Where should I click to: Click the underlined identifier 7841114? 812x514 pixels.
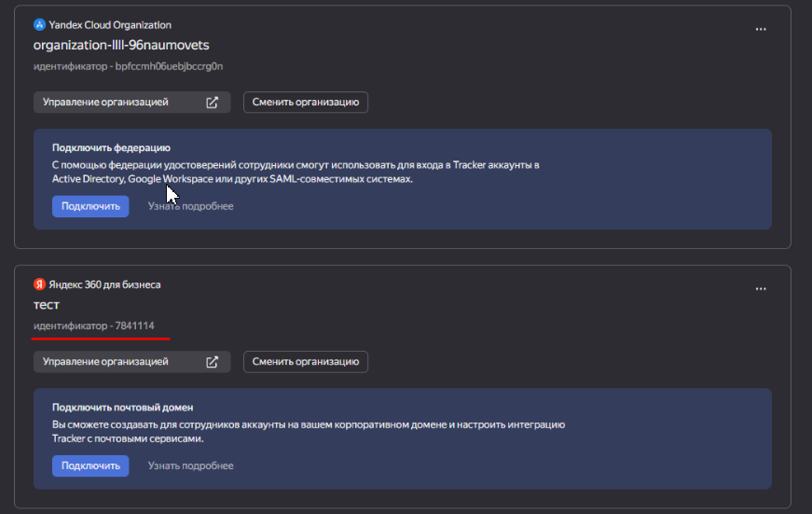tap(94, 326)
